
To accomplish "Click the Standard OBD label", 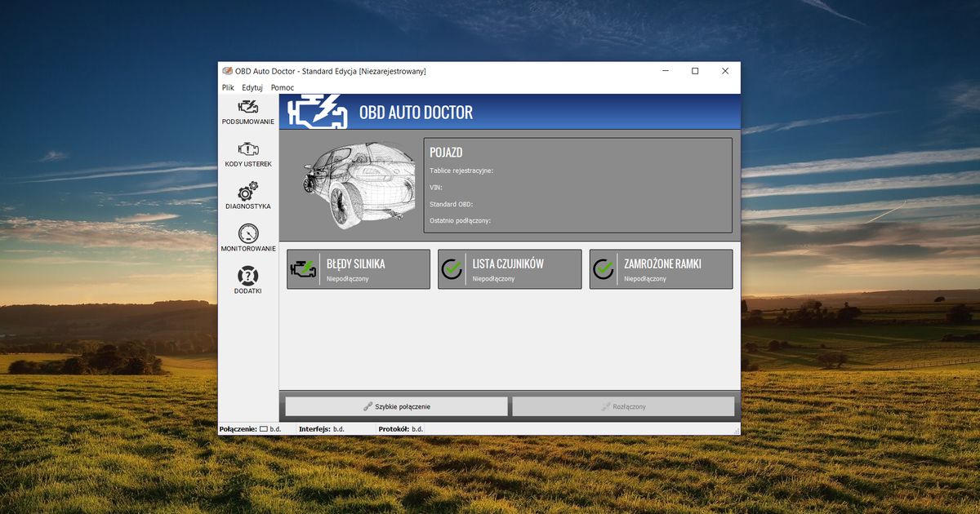I will [x=452, y=204].
